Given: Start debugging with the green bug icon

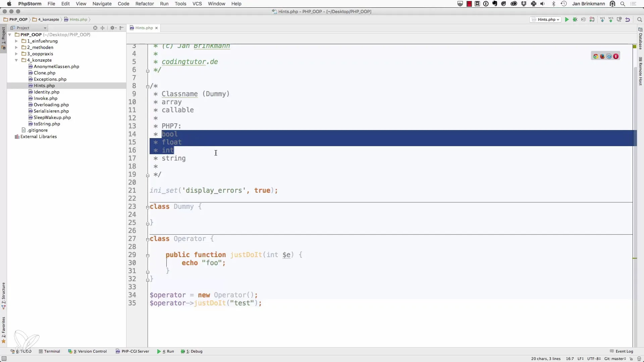Looking at the screenshot, I should click(x=575, y=19).
